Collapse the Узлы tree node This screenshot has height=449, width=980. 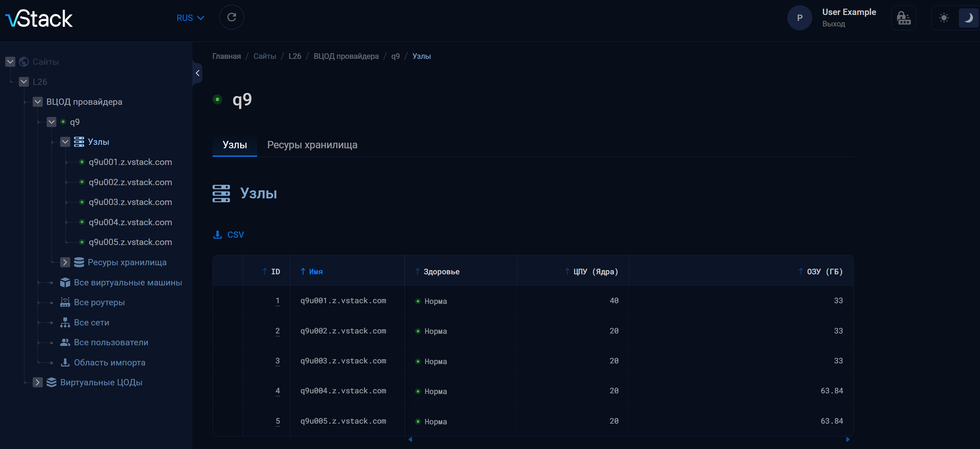65,142
